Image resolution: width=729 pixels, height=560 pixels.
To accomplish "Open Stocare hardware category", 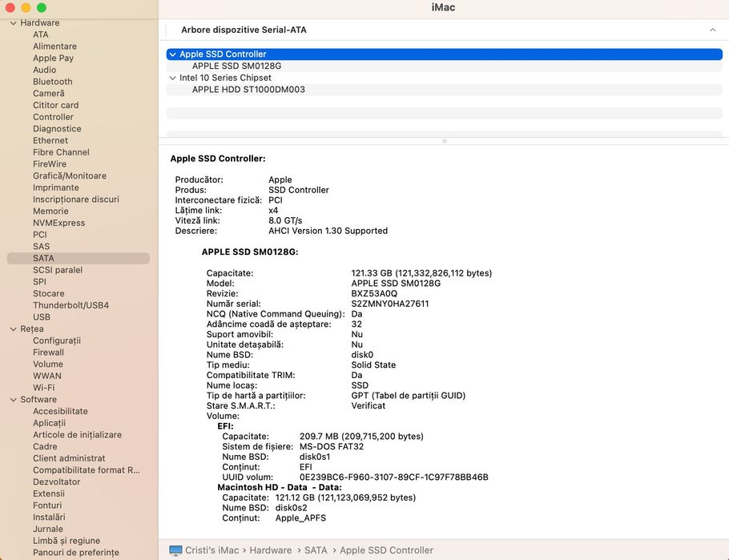I will point(49,293).
